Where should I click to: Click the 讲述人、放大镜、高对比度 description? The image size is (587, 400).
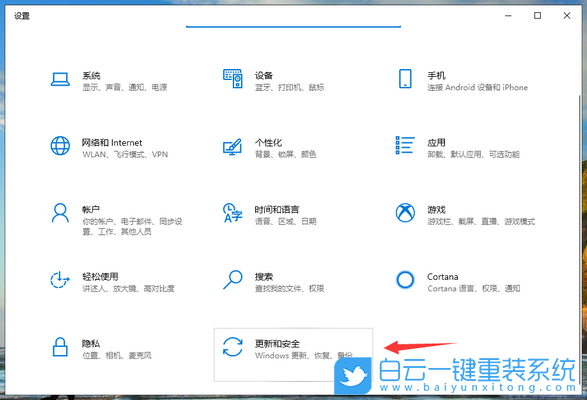tap(128, 288)
